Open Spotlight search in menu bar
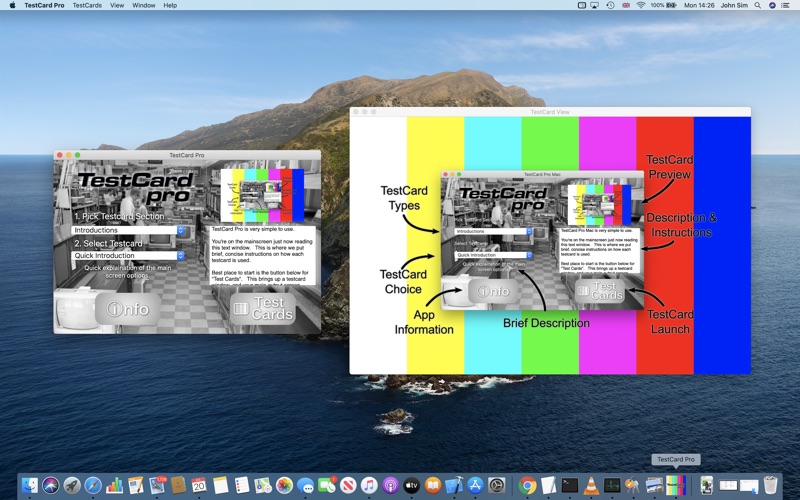 point(758,5)
